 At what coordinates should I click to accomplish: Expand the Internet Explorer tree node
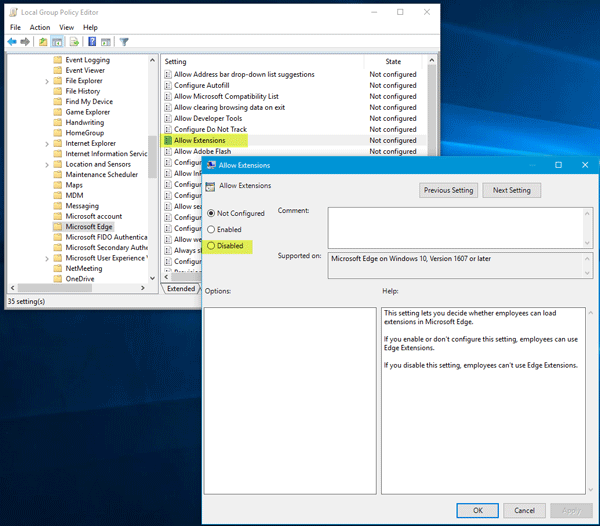point(46,143)
